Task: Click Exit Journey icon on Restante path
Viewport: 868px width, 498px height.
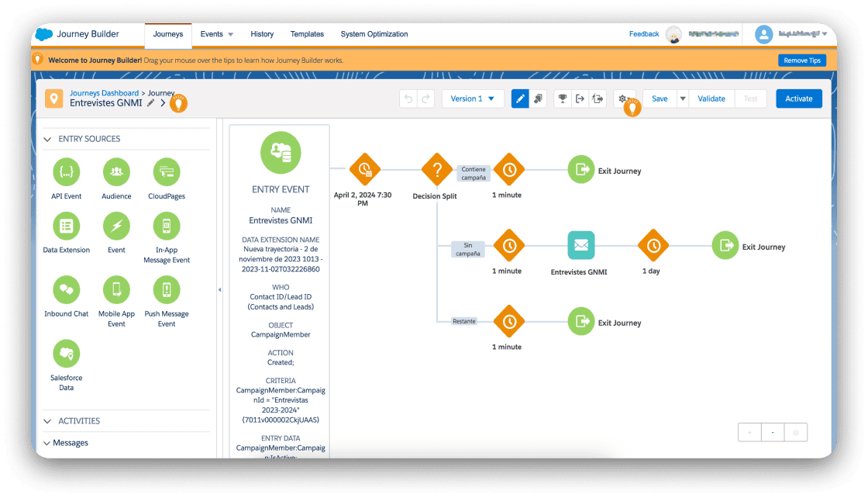Action: [x=581, y=321]
